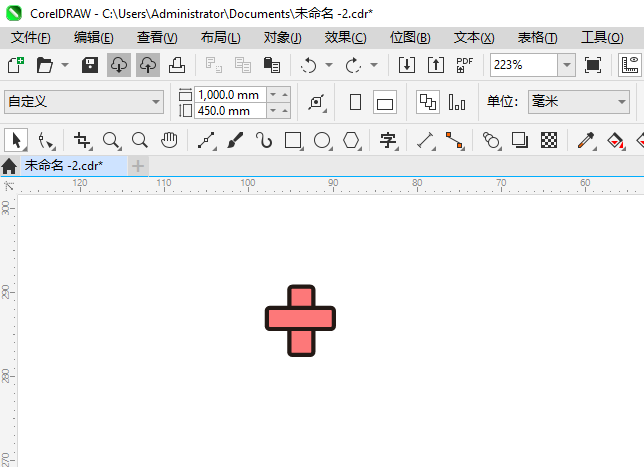644x467 pixels.
Task: Click the page height field 450.0 mm
Action: 230,110
